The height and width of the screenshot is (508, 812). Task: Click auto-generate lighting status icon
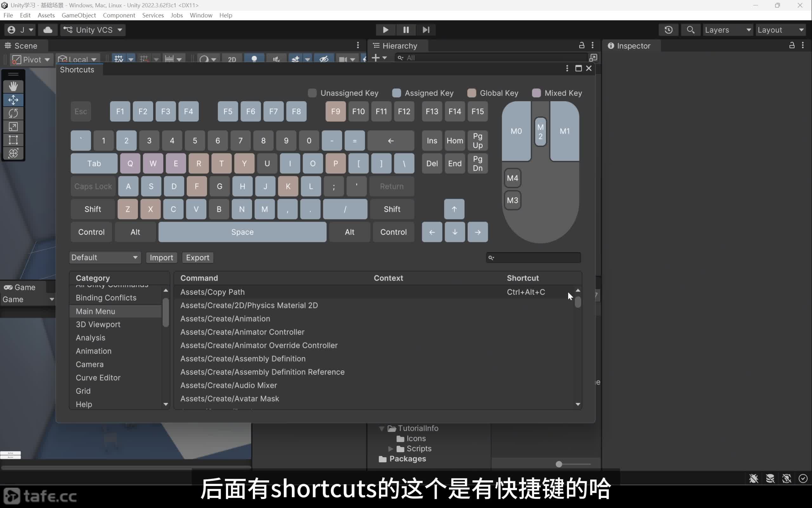[787, 478]
